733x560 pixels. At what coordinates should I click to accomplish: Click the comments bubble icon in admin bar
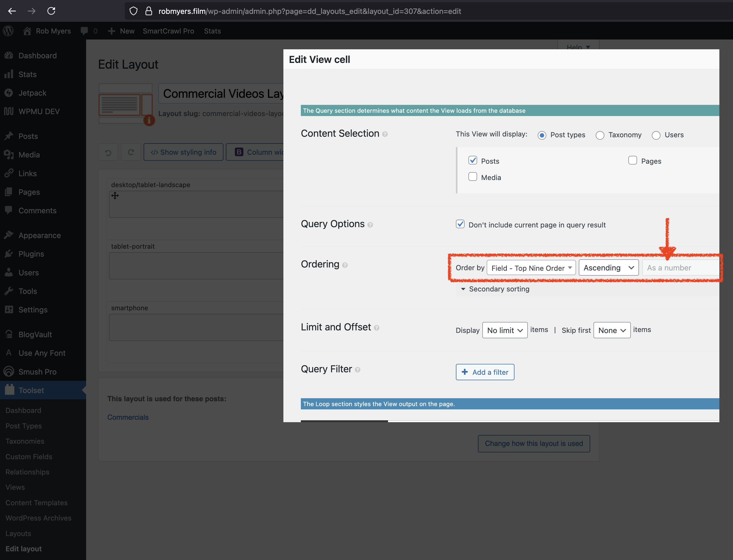(x=84, y=31)
